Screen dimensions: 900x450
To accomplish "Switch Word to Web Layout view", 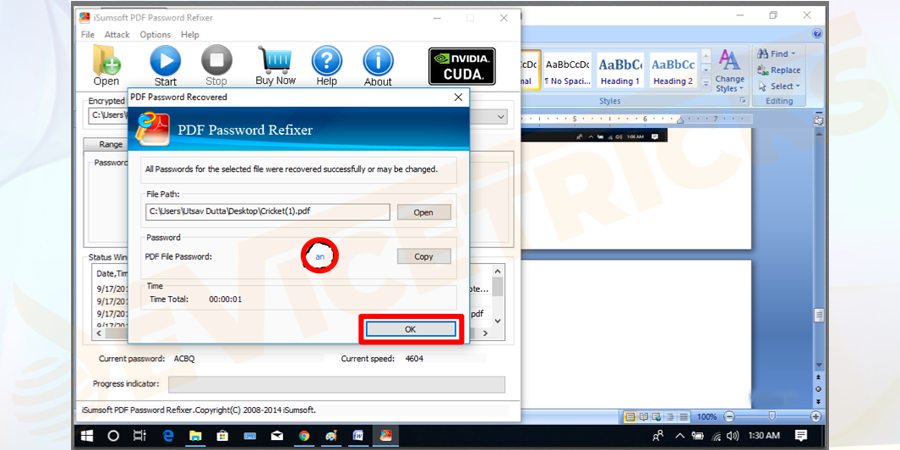I will pyautogui.click(x=657, y=417).
